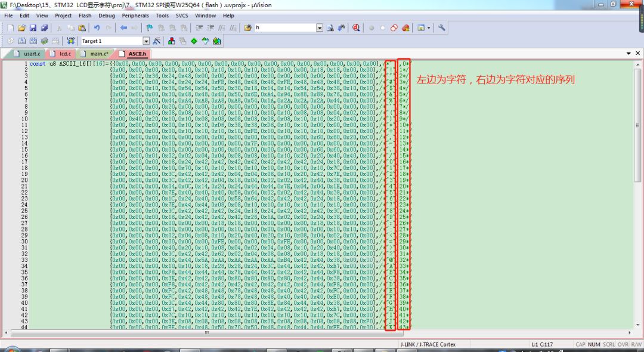Disable all breakpoints icon

coord(394,28)
